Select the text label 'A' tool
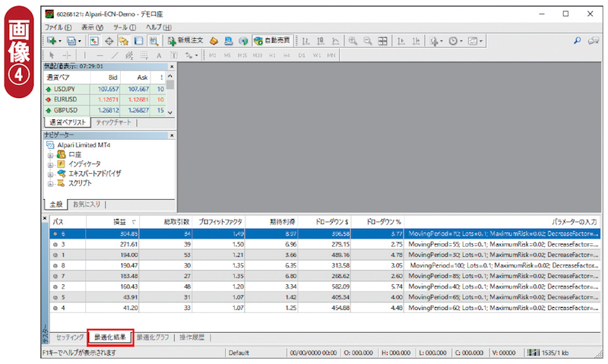Image resolution: width=608 pixels, height=364 pixels. [x=159, y=55]
